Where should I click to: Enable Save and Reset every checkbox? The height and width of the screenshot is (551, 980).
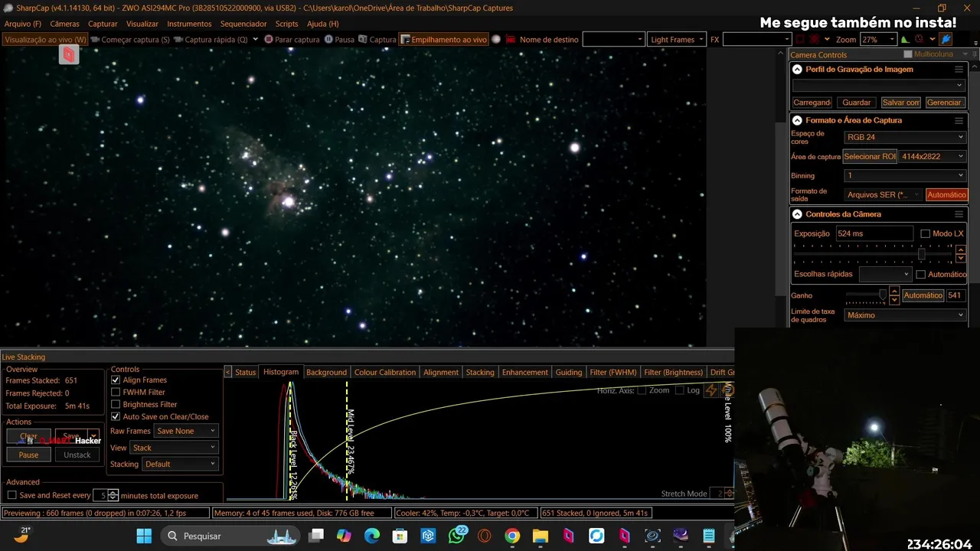tap(11, 495)
